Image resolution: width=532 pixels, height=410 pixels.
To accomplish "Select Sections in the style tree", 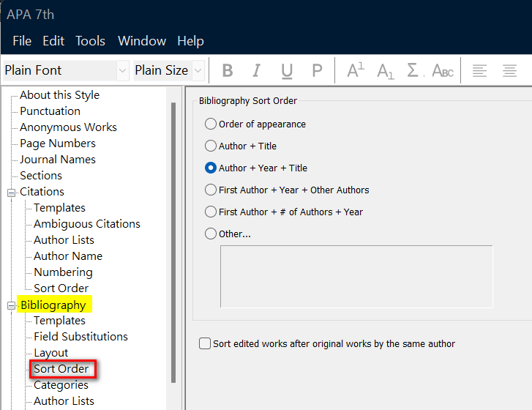I will [x=41, y=176].
